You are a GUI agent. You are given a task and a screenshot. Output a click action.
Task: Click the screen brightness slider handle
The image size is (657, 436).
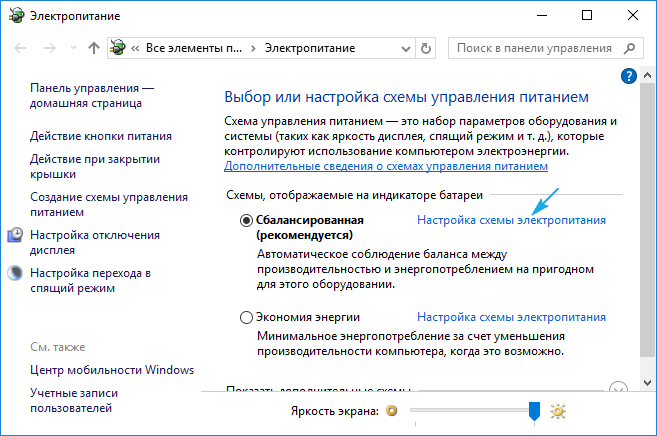point(534,411)
